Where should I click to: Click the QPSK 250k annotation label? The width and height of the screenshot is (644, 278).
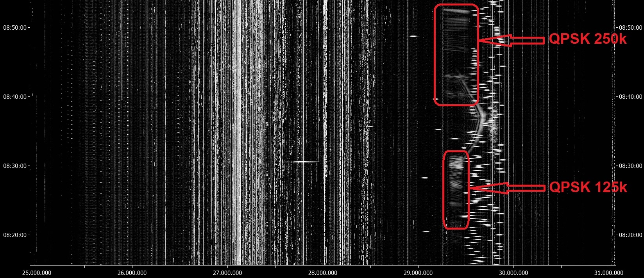[587, 39]
